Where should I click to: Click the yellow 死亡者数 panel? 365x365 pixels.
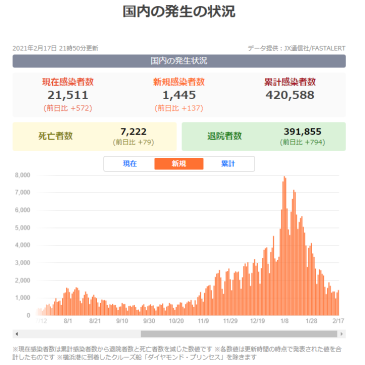(x=95, y=136)
